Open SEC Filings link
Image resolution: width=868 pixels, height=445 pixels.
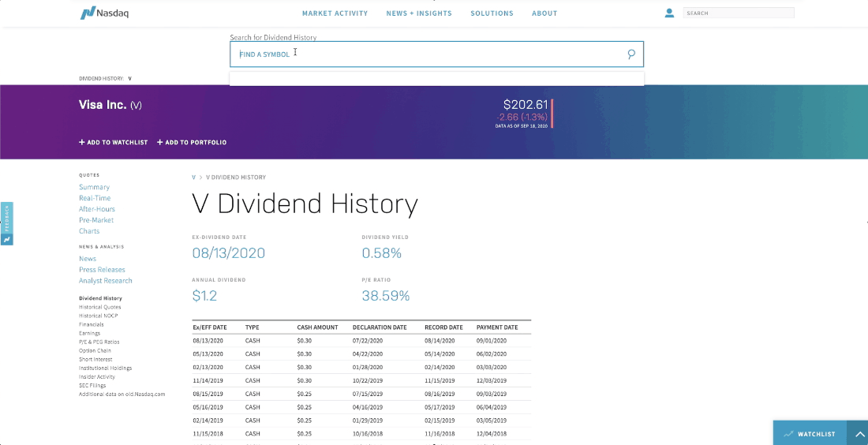[92, 386]
